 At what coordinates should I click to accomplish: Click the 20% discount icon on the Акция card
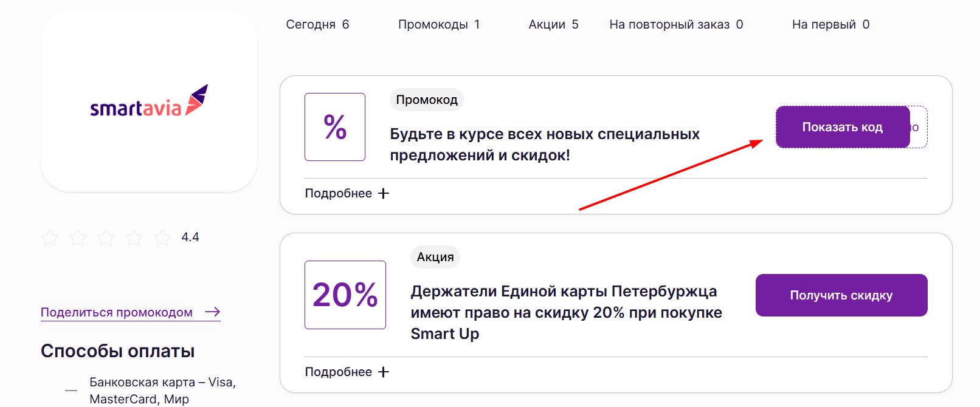pyautogui.click(x=345, y=295)
